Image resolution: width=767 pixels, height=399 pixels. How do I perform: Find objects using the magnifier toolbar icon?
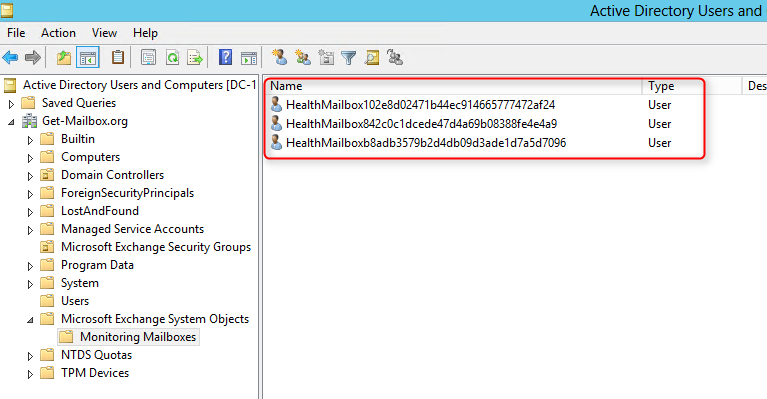(x=372, y=58)
